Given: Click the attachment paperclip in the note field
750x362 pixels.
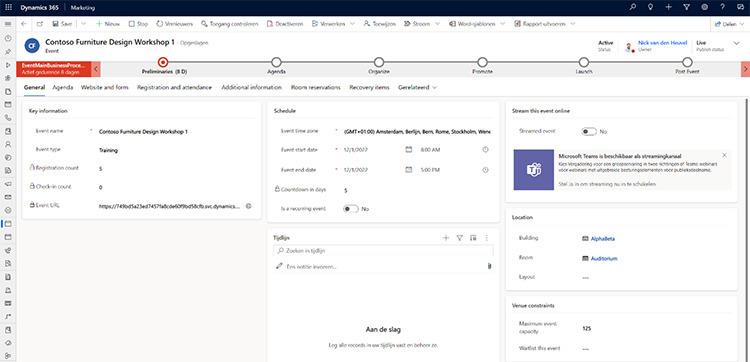Looking at the screenshot, I should click(489, 266).
